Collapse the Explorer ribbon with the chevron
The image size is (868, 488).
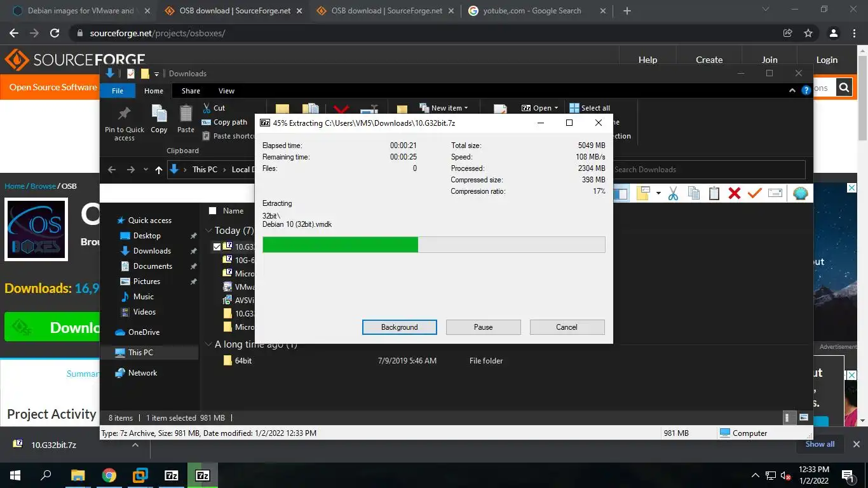point(792,91)
